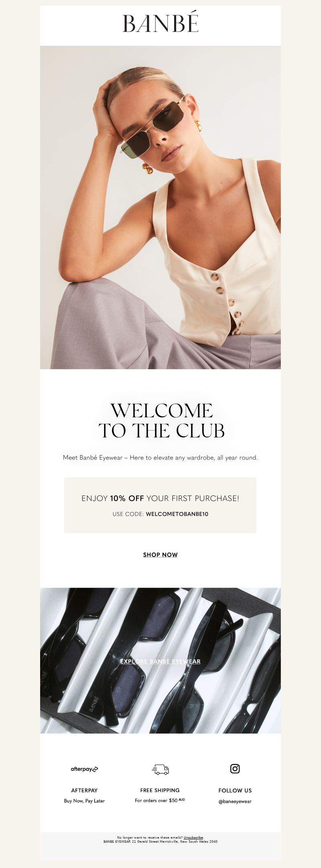Follow the SHOP NOW link
Image resolution: width=321 pixels, height=868 pixels.
(x=160, y=555)
